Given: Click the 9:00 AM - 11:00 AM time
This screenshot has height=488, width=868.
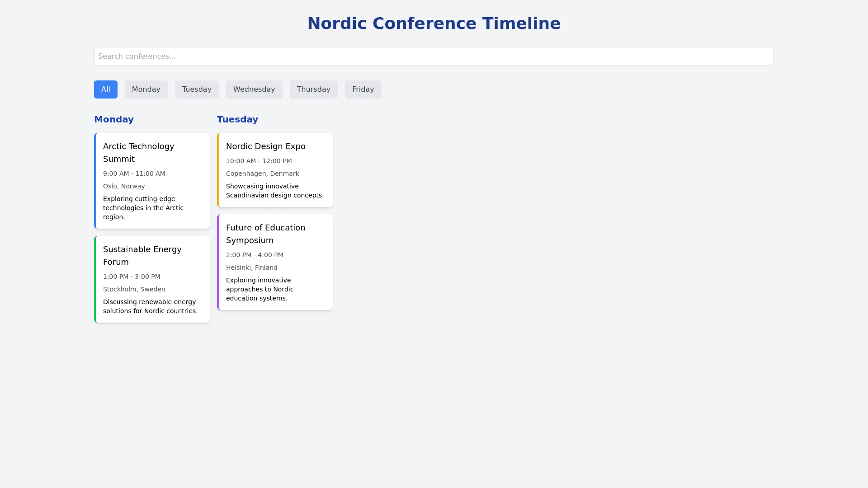Looking at the screenshot, I should [x=134, y=174].
